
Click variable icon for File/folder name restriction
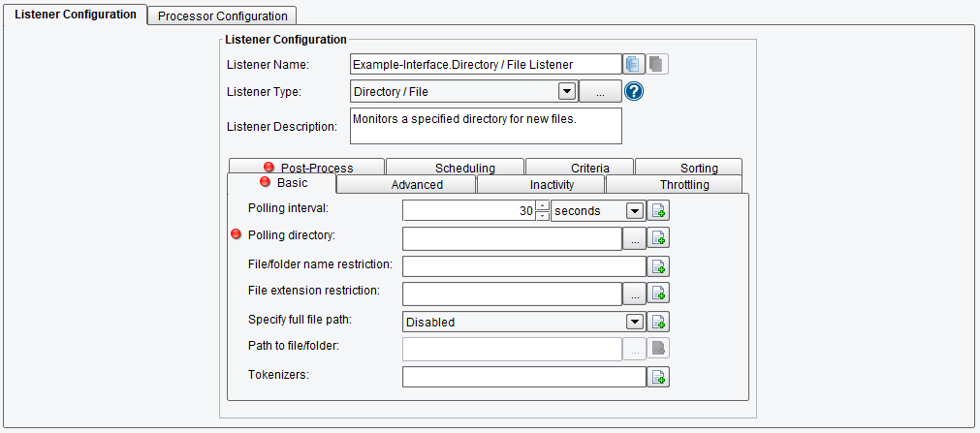coord(658,266)
